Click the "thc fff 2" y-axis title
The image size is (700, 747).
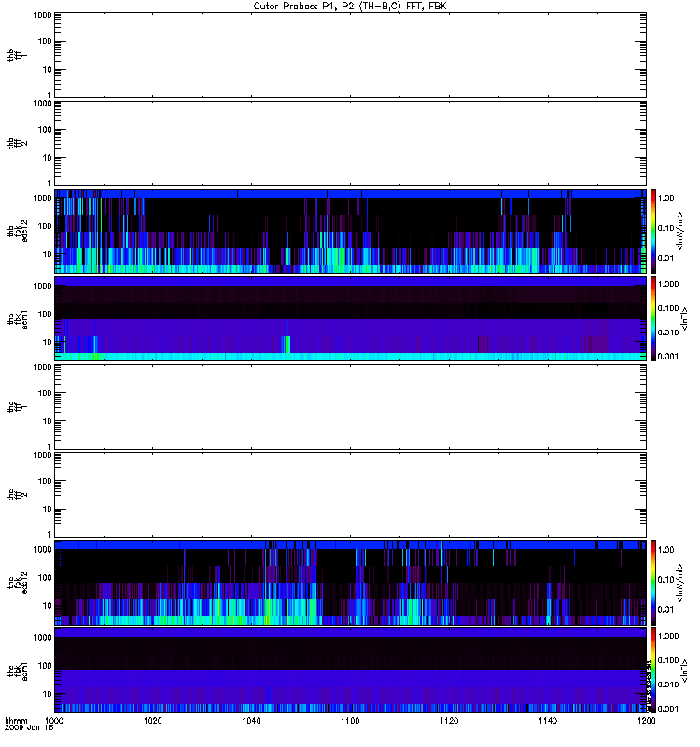pyautogui.click(x=17, y=495)
